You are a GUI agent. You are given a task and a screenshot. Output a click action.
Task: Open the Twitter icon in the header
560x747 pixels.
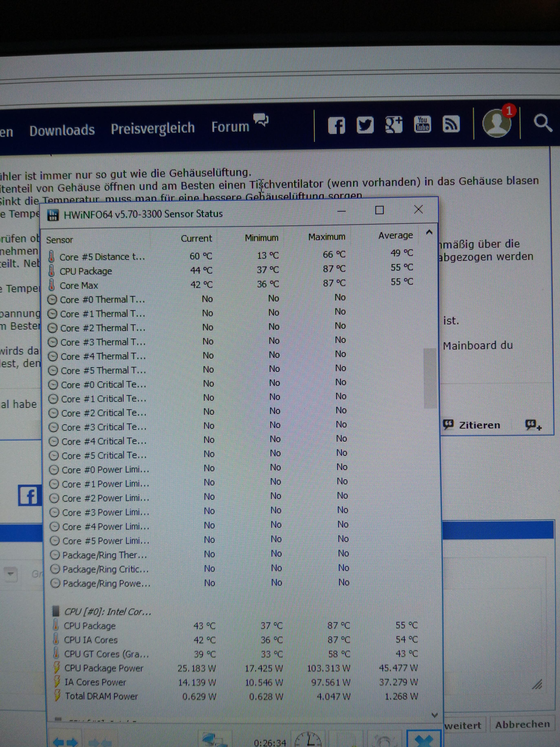(365, 125)
